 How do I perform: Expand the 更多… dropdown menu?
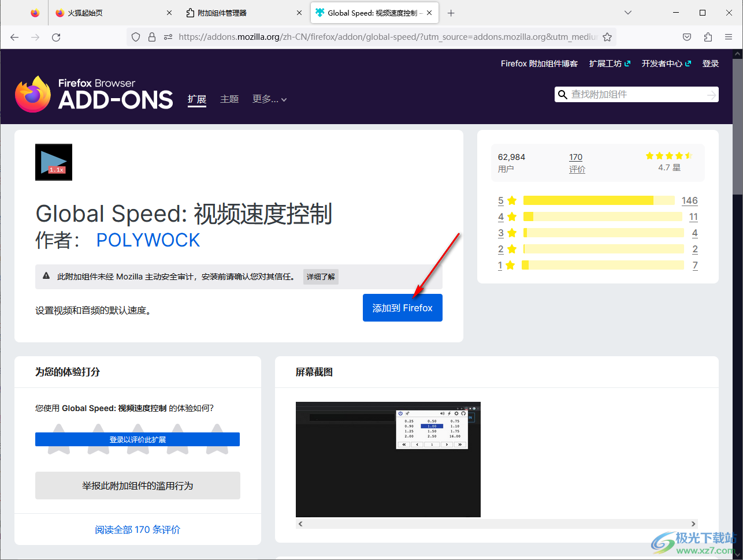tap(270, 99)
